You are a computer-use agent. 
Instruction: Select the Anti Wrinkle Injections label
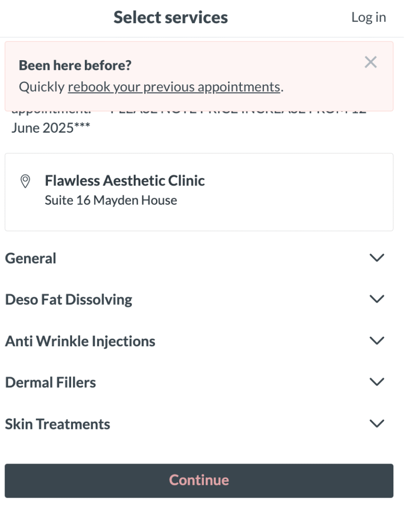click(80, 341)
